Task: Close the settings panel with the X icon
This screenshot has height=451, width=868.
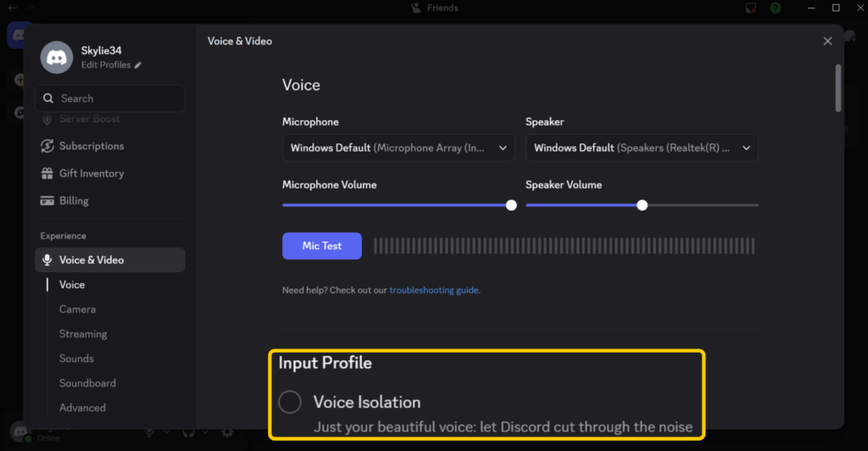Action: point(827,41)
